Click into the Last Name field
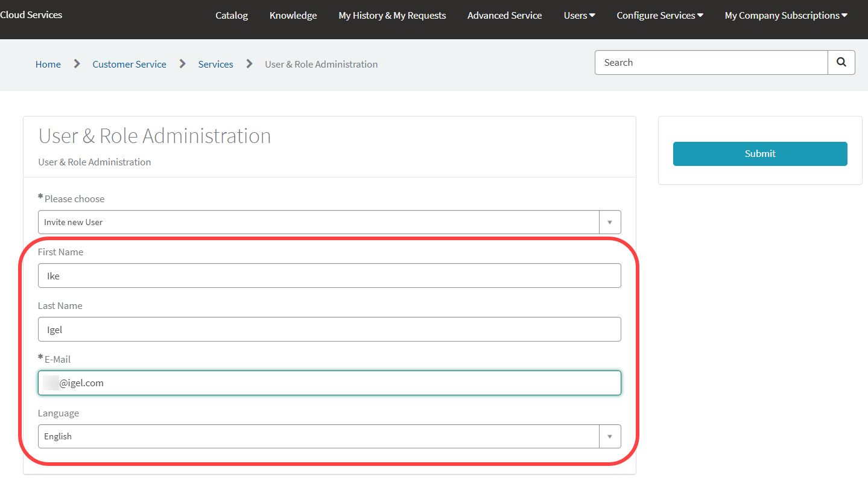868x484 pixels. tap(329, 330)
